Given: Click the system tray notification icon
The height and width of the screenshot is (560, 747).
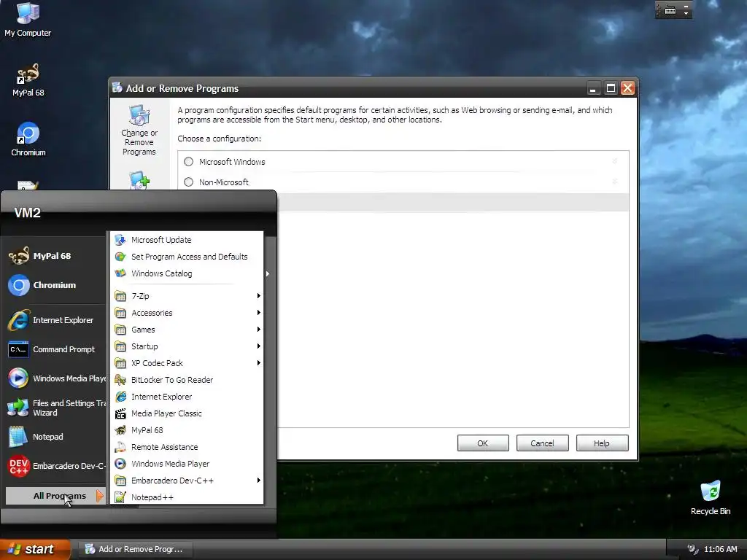Looking at the screenshot, I should [693, 549].
